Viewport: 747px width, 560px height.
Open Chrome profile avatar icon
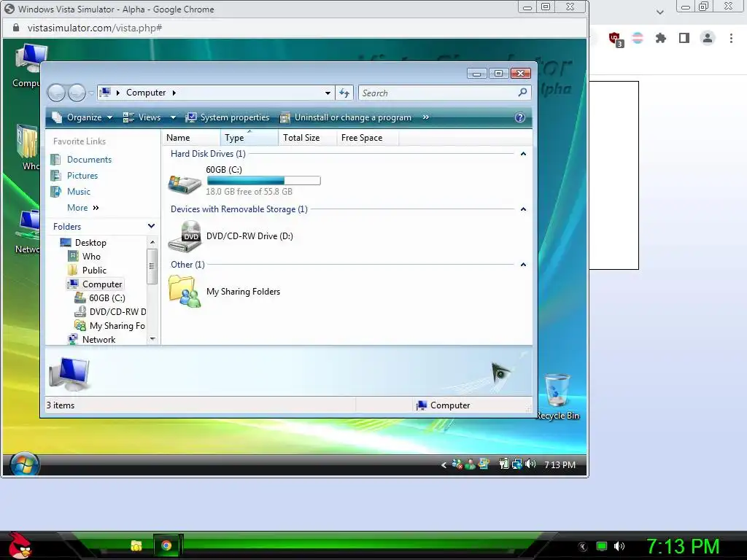708,38
